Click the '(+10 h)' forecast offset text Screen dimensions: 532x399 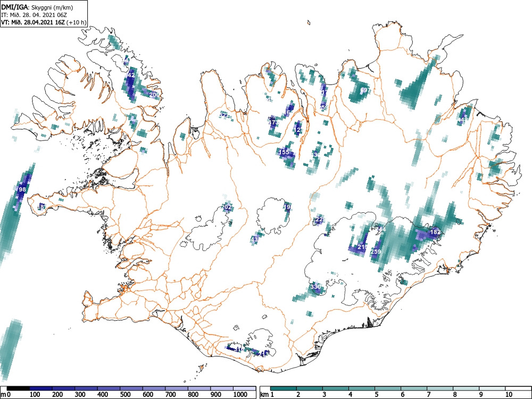tap(77, 22)
